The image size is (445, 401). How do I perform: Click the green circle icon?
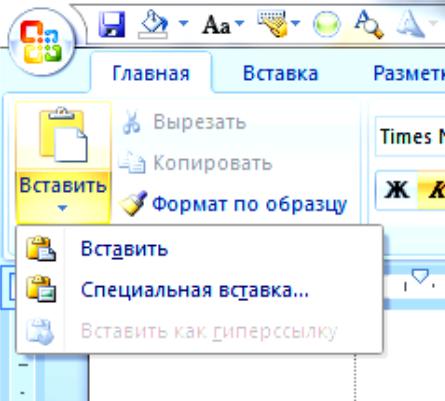pos(326,24)
